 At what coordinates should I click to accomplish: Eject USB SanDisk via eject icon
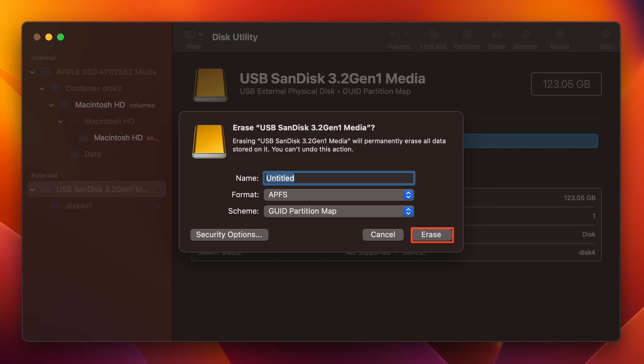pyautogui.click(x=157, y=189)
